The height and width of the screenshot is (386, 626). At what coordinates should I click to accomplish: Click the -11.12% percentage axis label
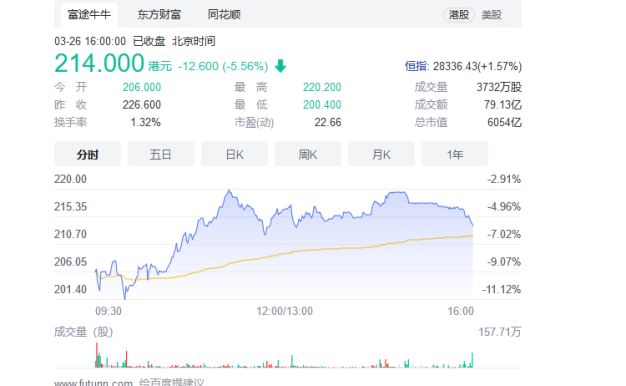[x=501, y=289]
